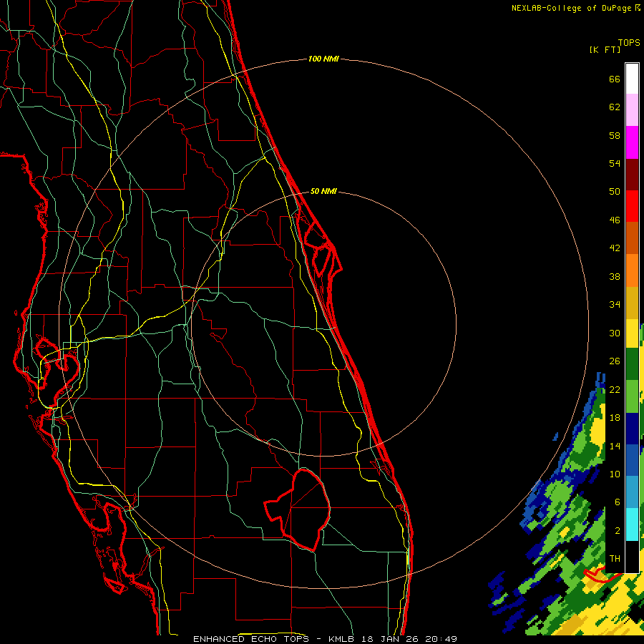
Task: Click the 30 legend value
Action: coord(615,333)
